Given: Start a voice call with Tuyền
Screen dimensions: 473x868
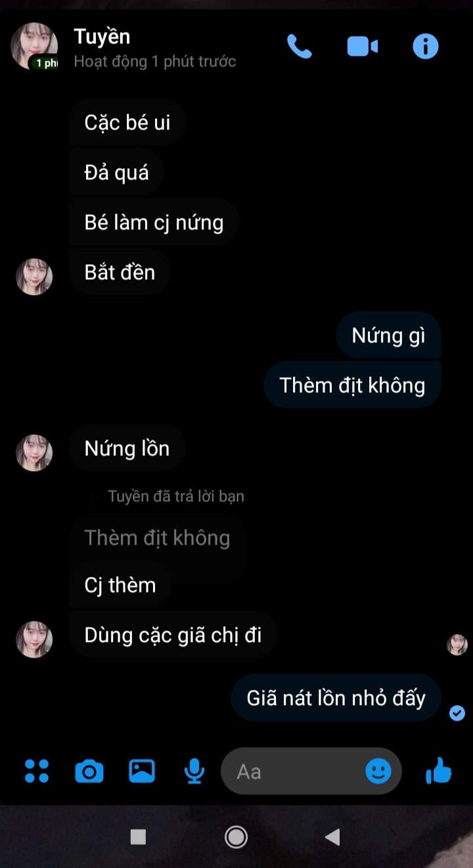Looking at the screenshot, I should (x=299, y=47).
